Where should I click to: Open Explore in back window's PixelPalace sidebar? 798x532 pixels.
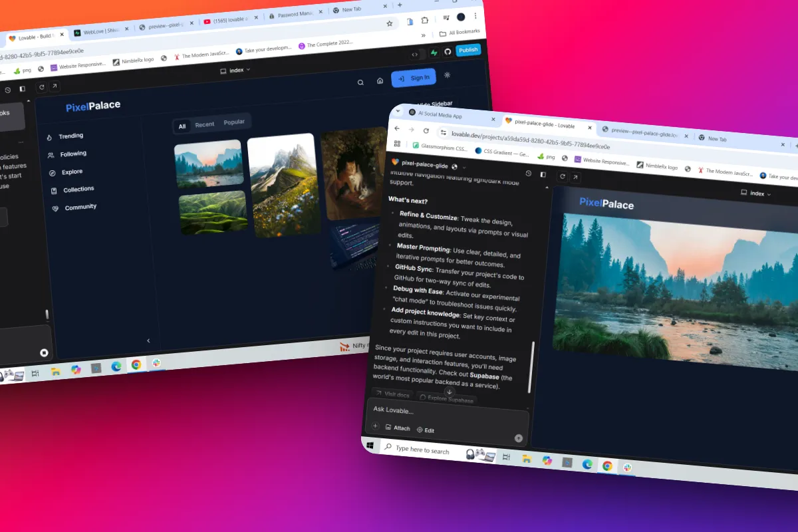[66, 172]
